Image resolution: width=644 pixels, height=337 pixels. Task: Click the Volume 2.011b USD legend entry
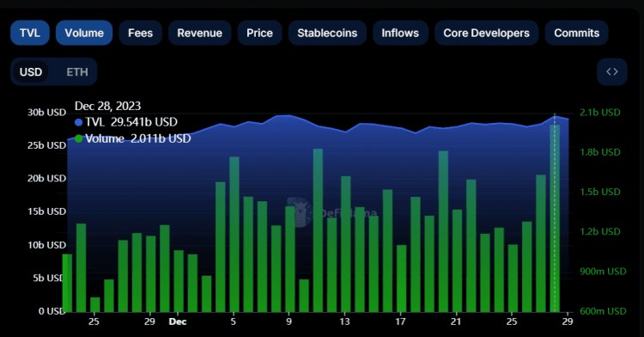pos(132,138)
